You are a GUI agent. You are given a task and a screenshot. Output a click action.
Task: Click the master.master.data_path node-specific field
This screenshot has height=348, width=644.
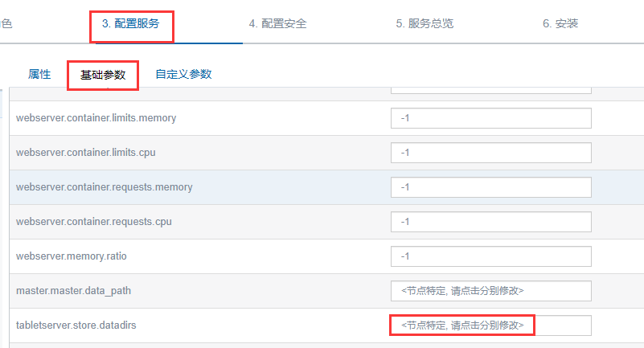point(490,291)
